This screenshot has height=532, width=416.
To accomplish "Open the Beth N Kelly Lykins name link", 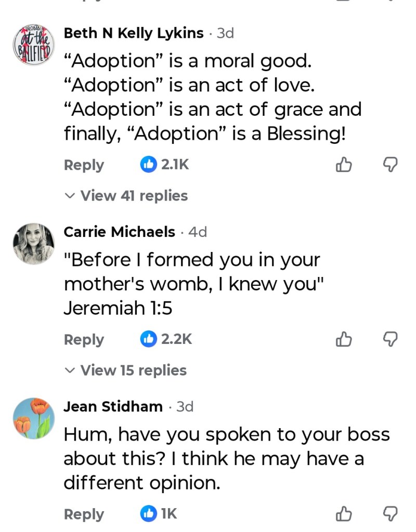I will (134, 33).
